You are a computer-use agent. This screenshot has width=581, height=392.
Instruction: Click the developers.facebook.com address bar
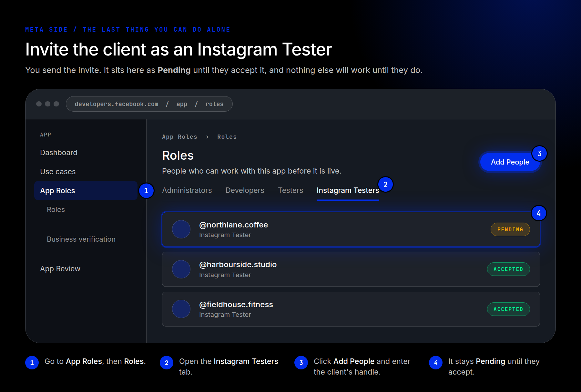(x=149, y=104)
